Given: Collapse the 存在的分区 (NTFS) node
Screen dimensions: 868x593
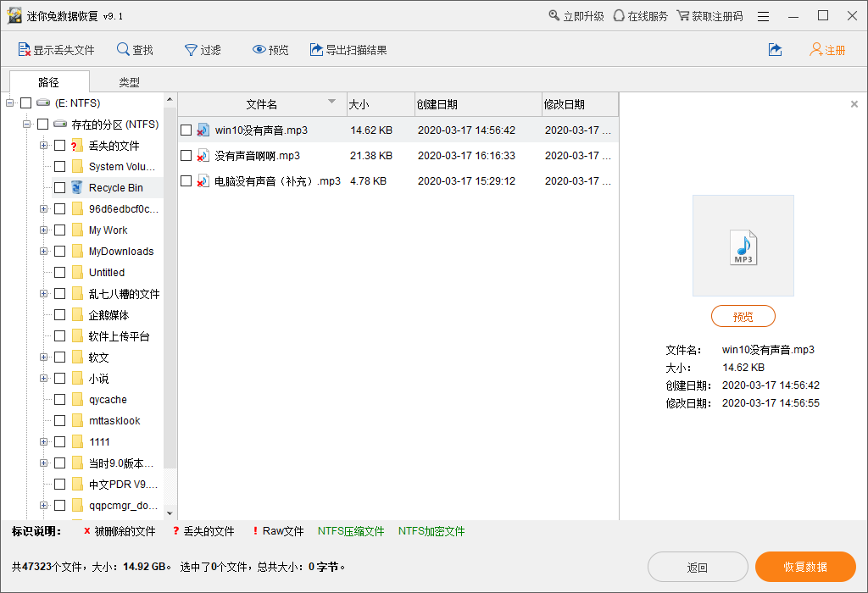Looking at the screenshot, I should 26,124.
